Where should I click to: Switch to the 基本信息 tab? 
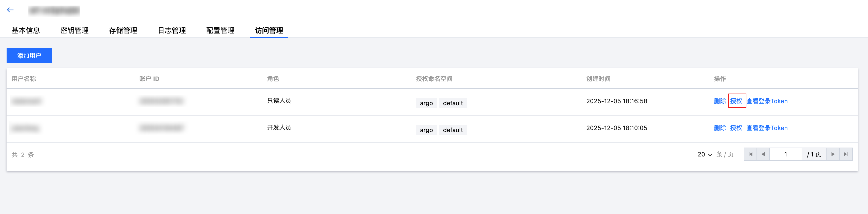26,31
